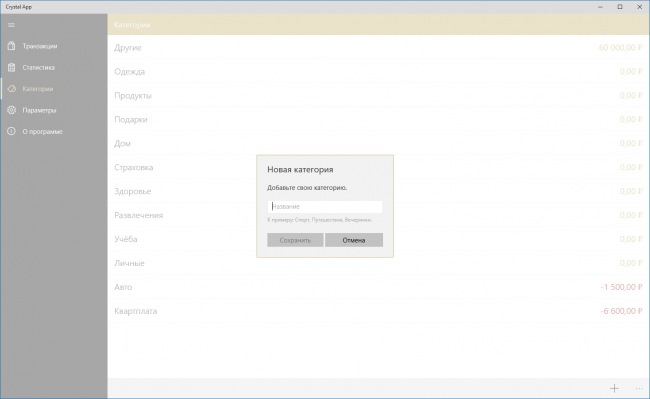Click the Статистика clipboard icon
Image resolution: width=650 pixels, height=399 pixels.
[11, 67]
